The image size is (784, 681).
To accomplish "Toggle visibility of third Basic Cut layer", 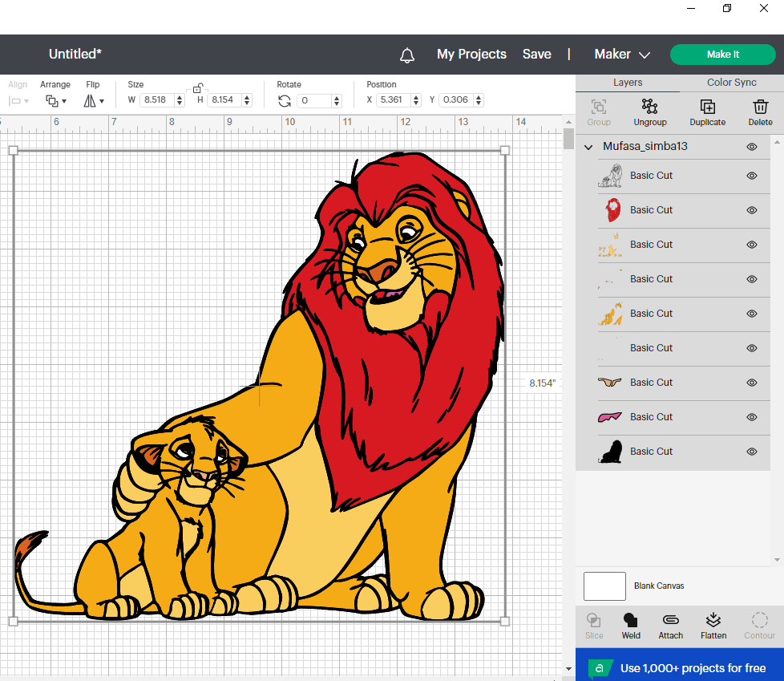I will coord(751,245).
